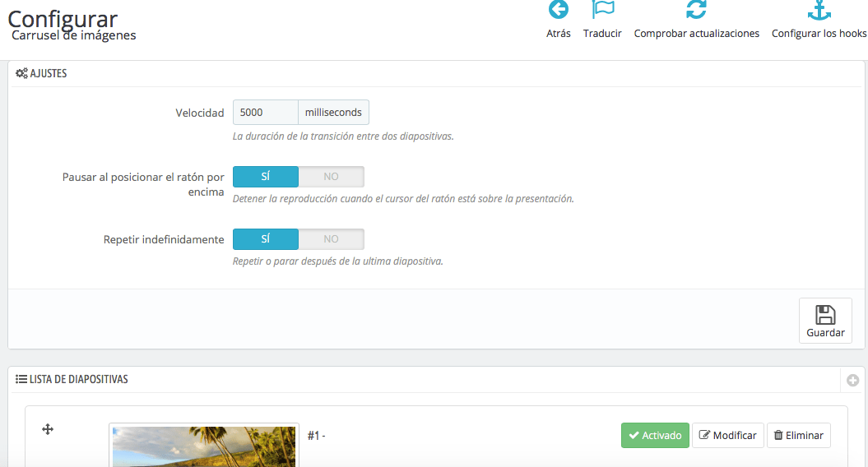The image size is (868, 467).
Task: Set Repetir indefinidamente to NO
Action: (x=331, y=239)
